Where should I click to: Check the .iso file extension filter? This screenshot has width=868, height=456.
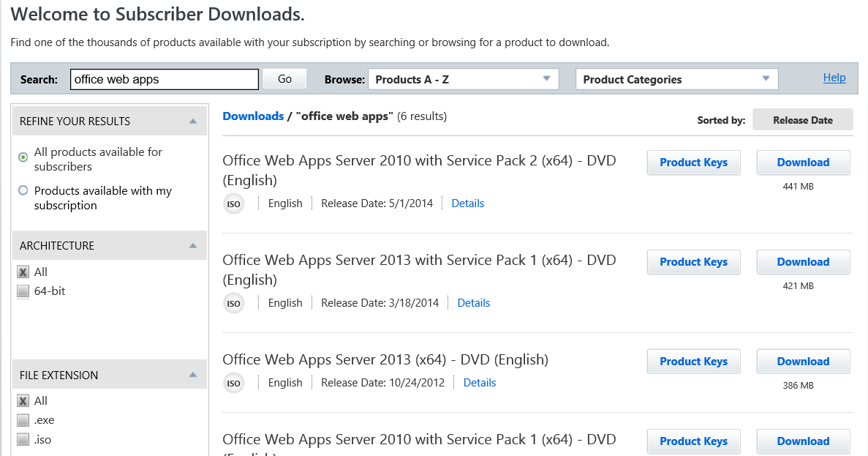(x=23, y=439)
